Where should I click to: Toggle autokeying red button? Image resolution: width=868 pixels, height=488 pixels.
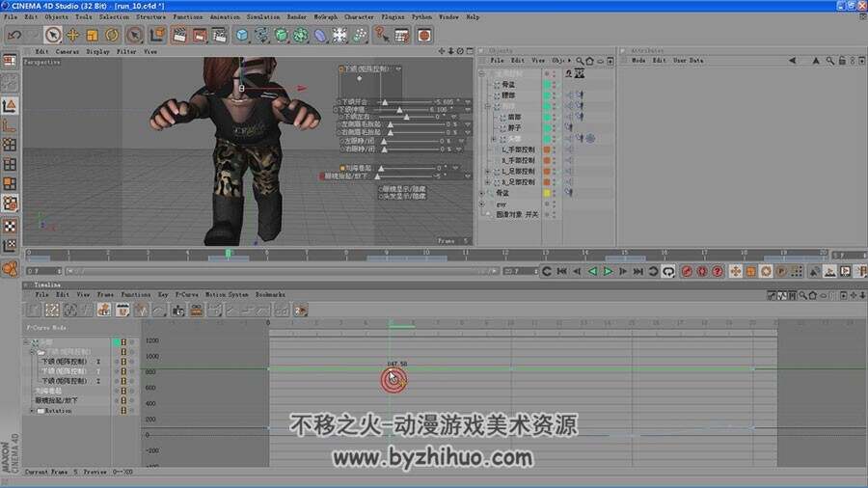coord(702,271)
